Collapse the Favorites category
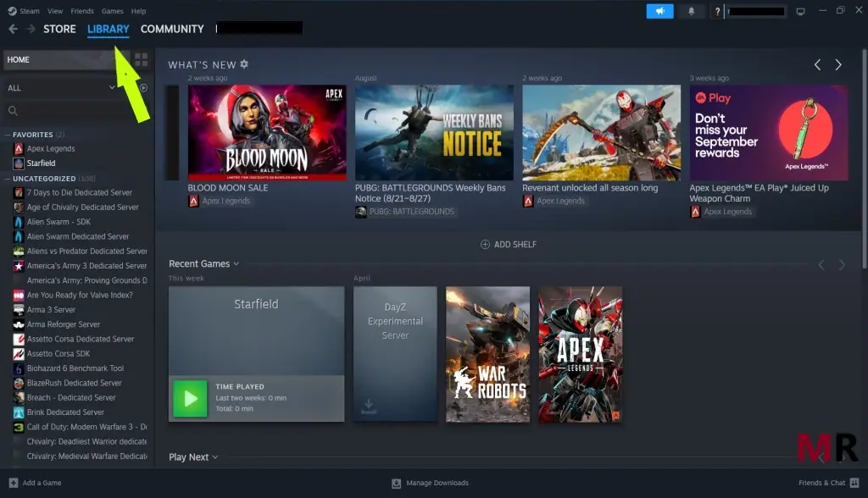The image size is (868, 498). (8, 135)
